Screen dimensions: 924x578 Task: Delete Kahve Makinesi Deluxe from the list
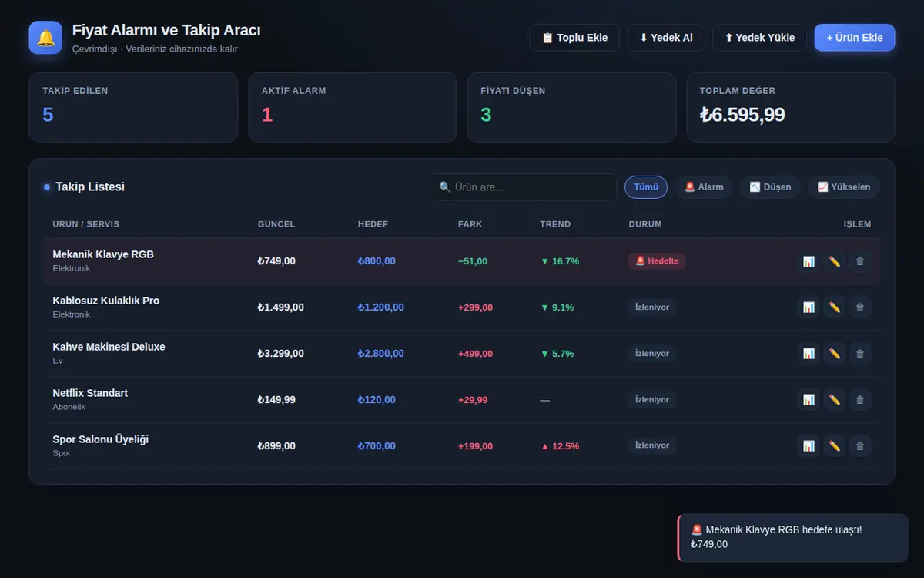click(x=860, y=354)
